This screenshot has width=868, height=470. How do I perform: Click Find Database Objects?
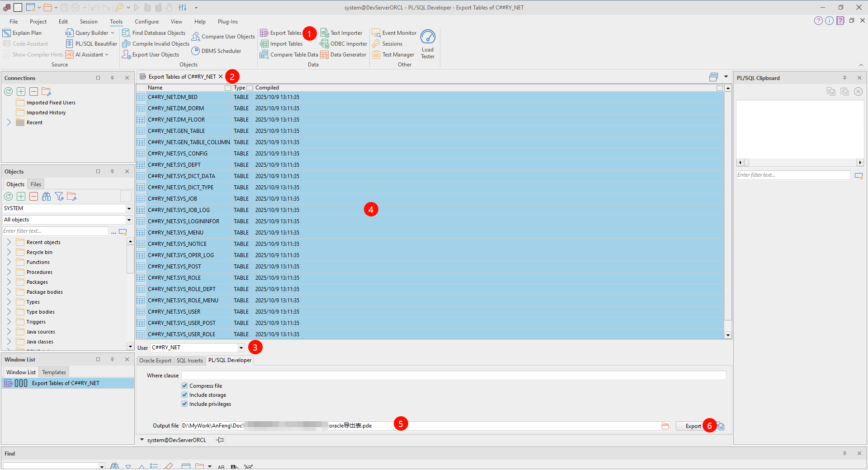click(154, 33)
